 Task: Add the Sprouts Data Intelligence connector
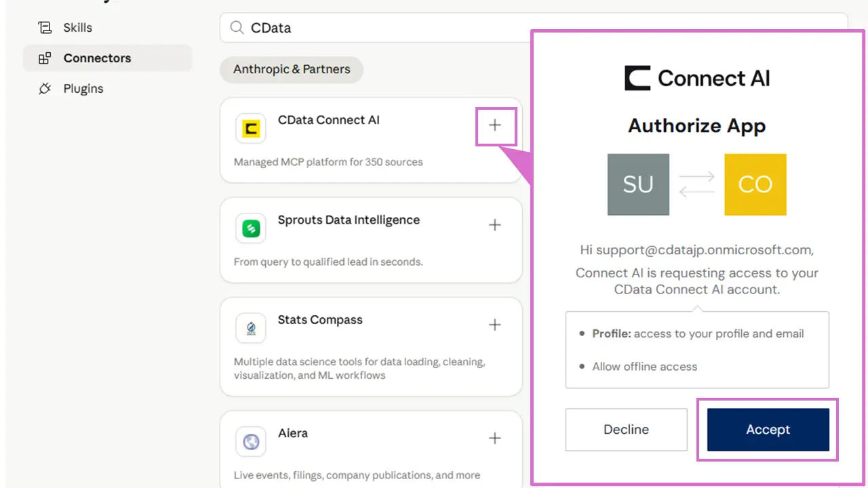pyautogui.click(x=495, y=225)
